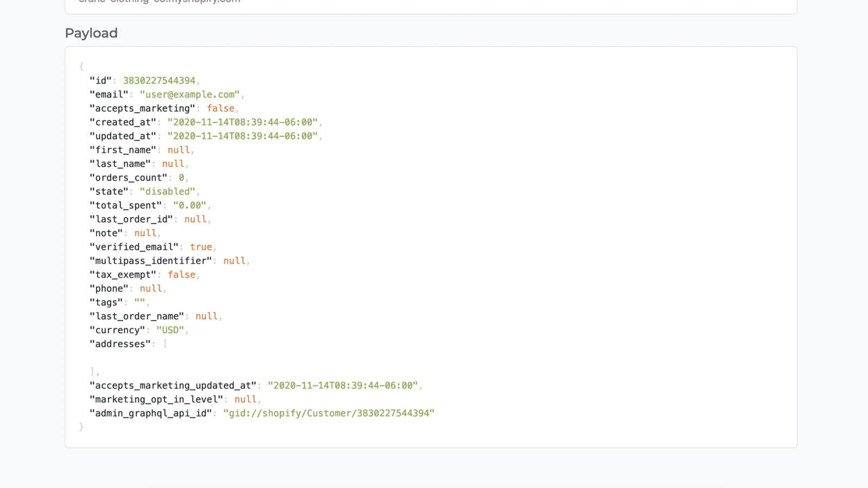This screenshot has height=488, width=868.
Task: Click the tax_exempt false value
Action: pyautogui.click(x=181, y=274)
